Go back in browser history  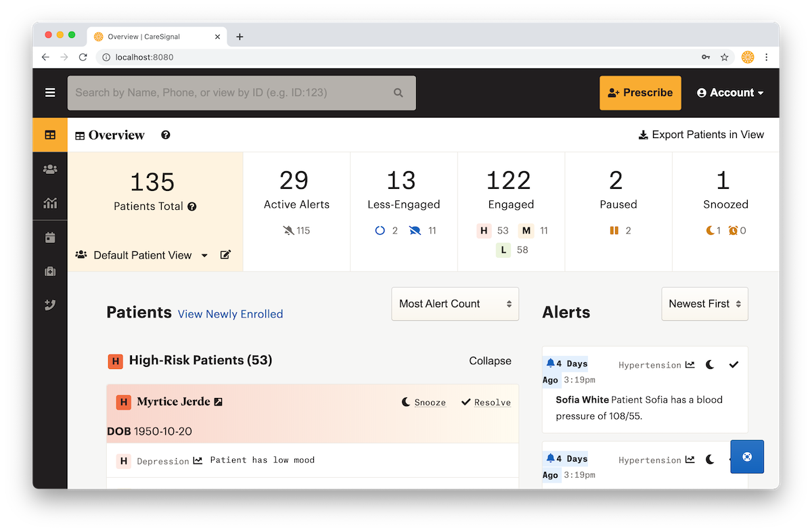[45, 58]
